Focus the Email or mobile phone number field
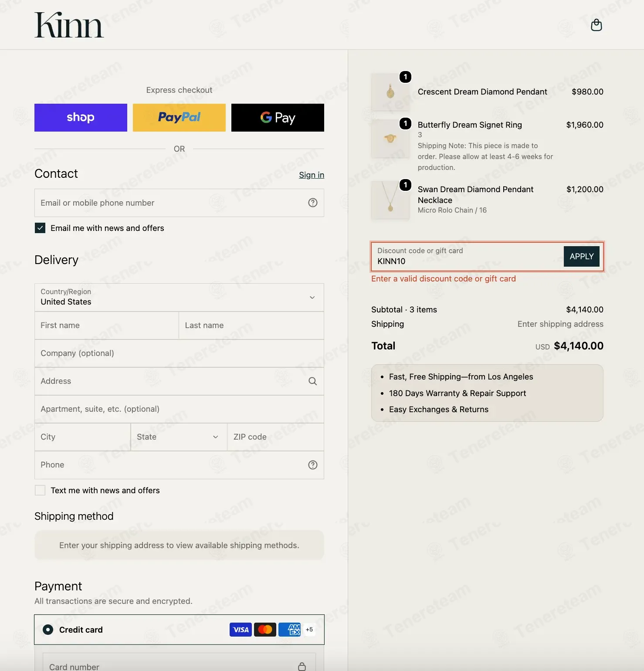Viewport: 644px width, 671px height. [x=179, y=203]
